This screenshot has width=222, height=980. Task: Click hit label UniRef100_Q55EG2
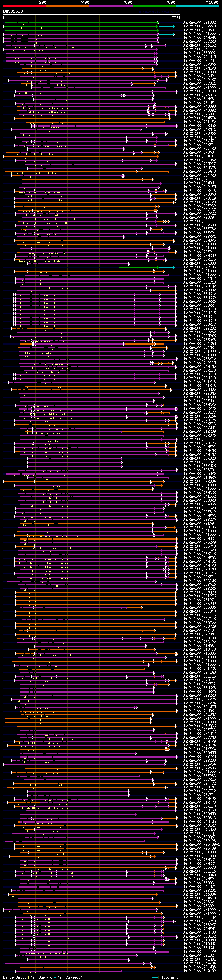199,45
